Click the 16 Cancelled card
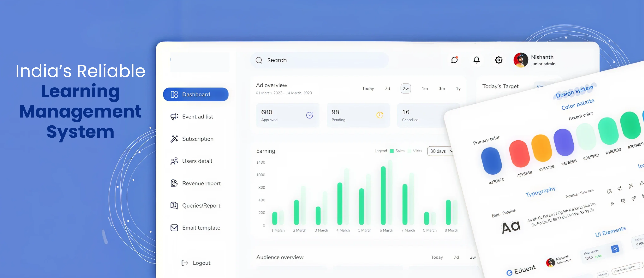 coord(423,115)
